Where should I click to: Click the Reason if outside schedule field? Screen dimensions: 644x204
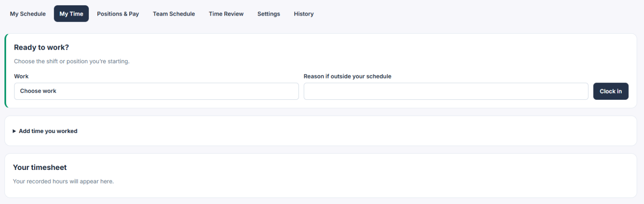(x=446, y=91)
